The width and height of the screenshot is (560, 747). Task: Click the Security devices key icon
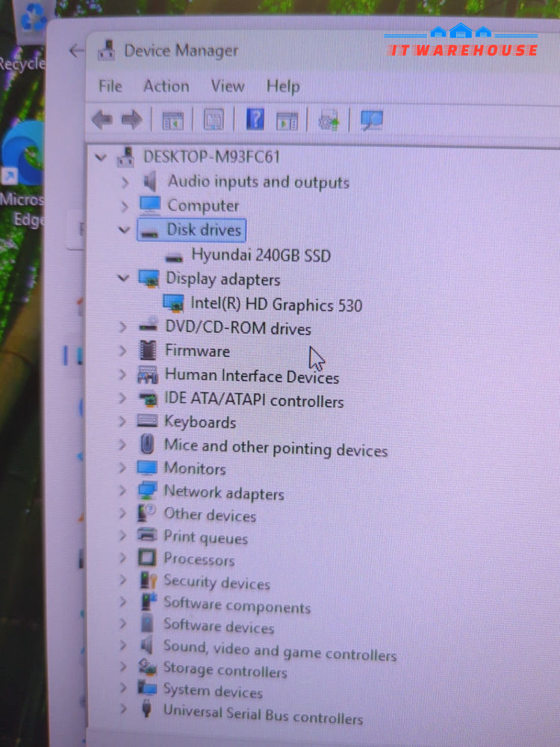[x=148, y=580]
